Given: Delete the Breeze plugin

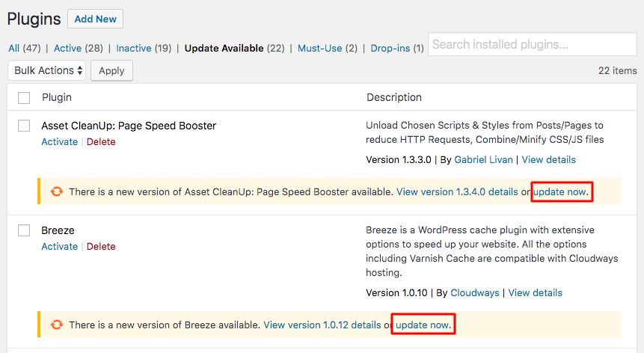Looking at the screenshot, I should [101, 246].
